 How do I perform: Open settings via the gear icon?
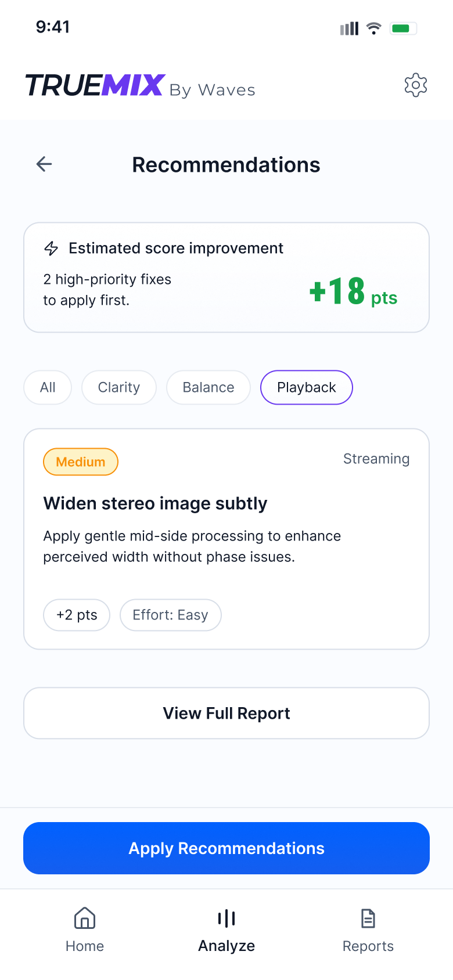click(x=416, y=85)
